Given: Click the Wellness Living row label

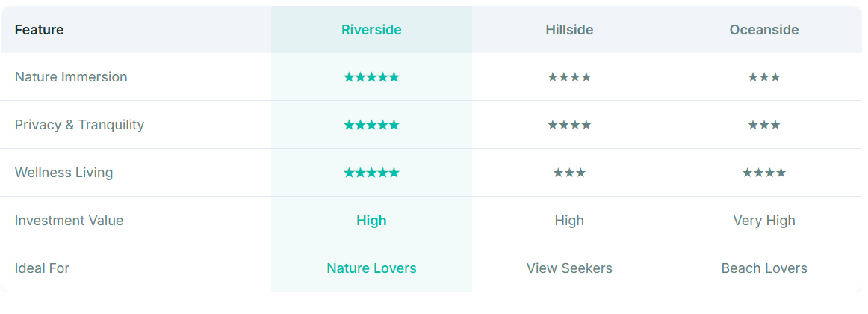Looking at the screenshot, I should click(x=64, y=173).
